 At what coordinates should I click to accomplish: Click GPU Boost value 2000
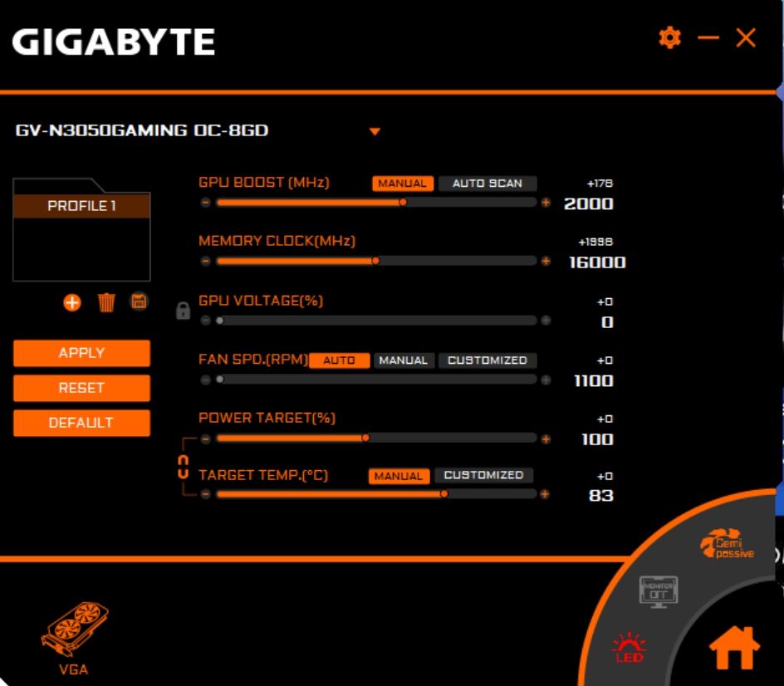pos(589,204)
